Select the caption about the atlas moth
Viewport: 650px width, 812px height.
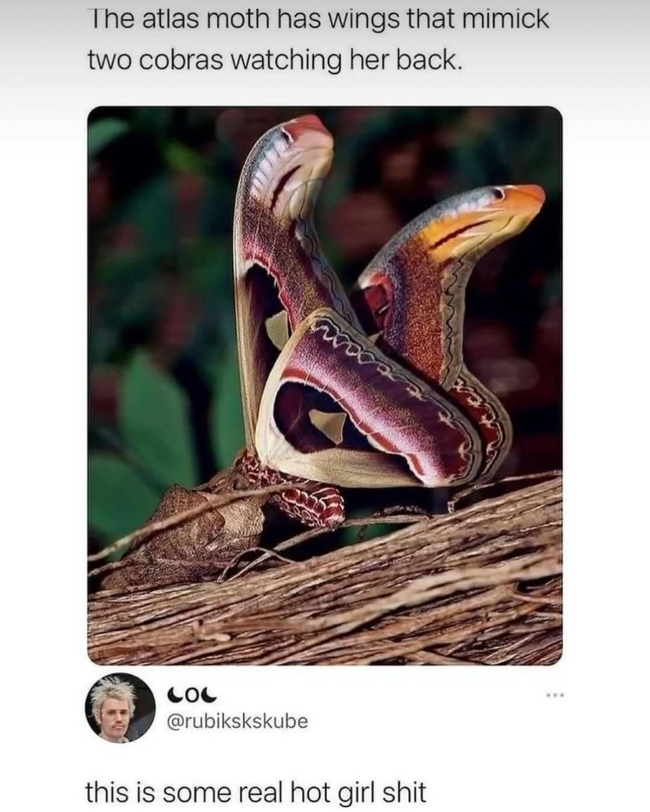coord(318,39)
